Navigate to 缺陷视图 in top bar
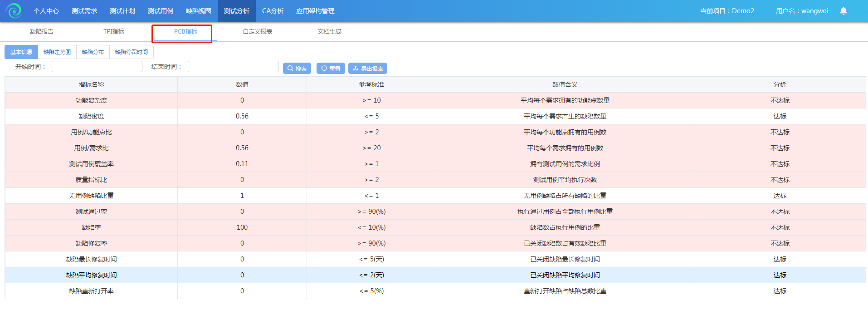 click(x=199, y=11)
